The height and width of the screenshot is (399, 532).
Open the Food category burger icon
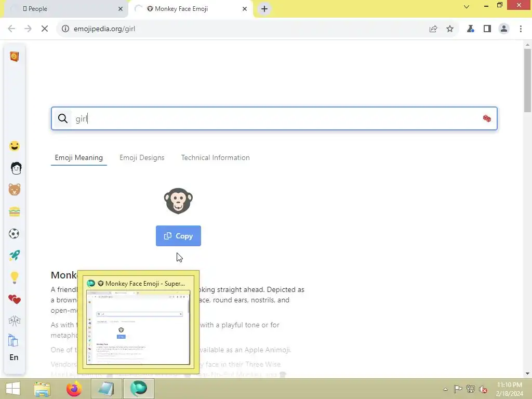coord(14,212)
